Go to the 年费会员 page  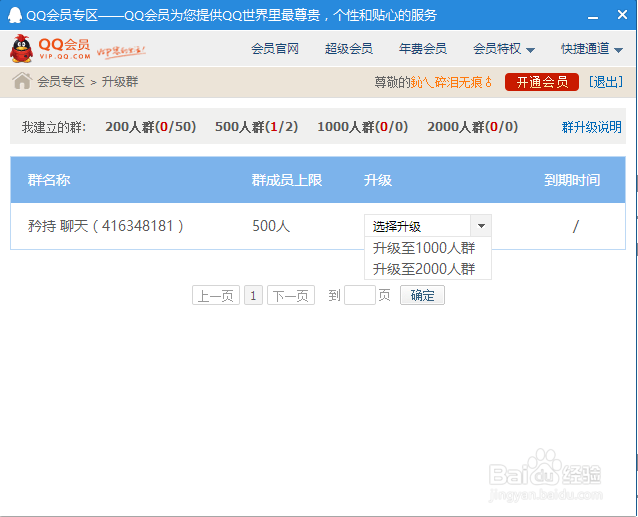(x=423, y=49)
